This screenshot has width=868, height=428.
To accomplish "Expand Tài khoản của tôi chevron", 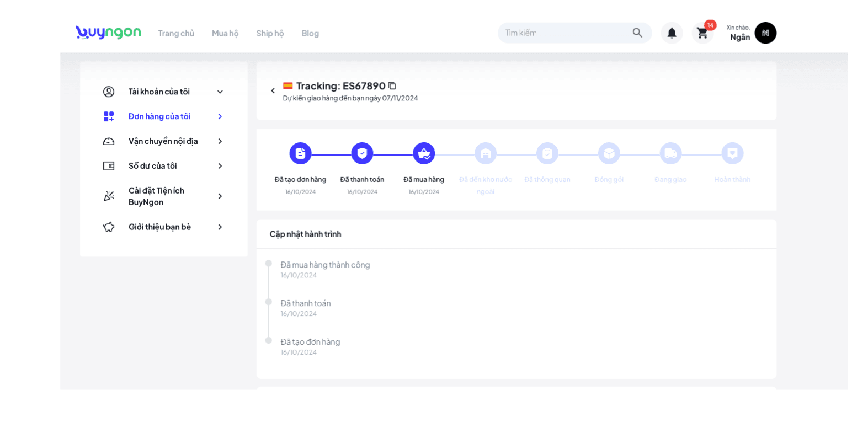I will 220,92.
